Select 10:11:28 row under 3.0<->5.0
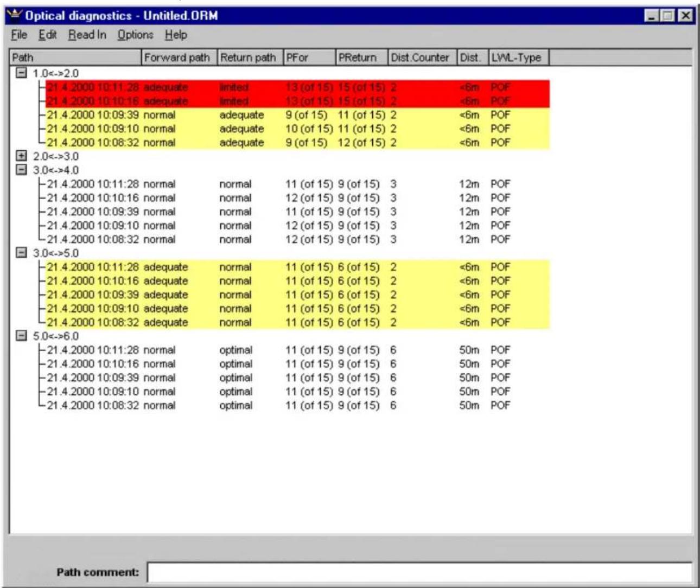 pos(297,267)
